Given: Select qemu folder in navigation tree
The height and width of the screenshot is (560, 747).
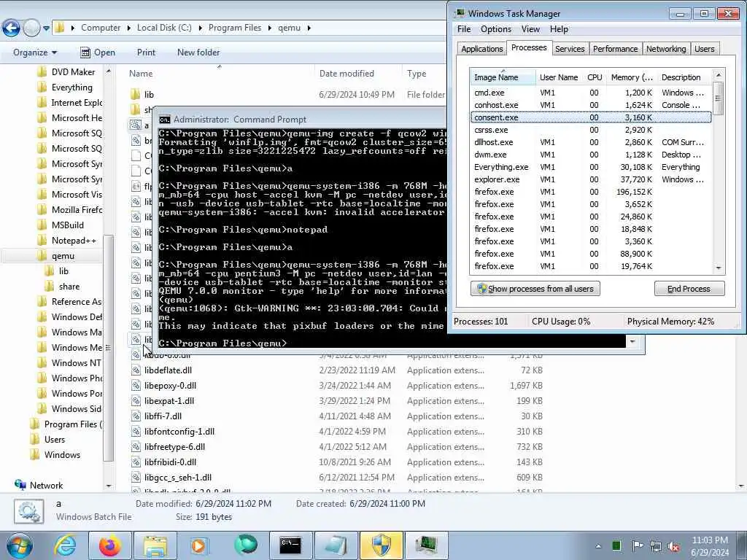Looking at the screenshot, I should click(63, 256).
